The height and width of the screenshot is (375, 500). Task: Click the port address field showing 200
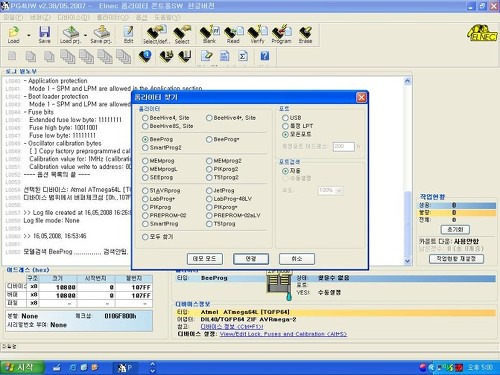pyautogui.click(x=344, y=146)
